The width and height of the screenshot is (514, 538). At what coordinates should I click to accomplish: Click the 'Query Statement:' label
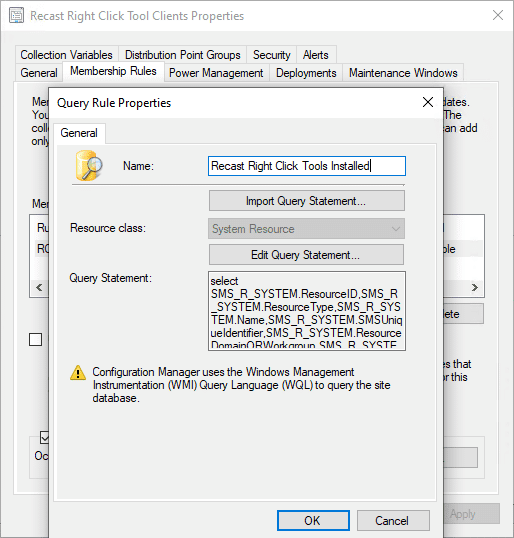(110, 278)
